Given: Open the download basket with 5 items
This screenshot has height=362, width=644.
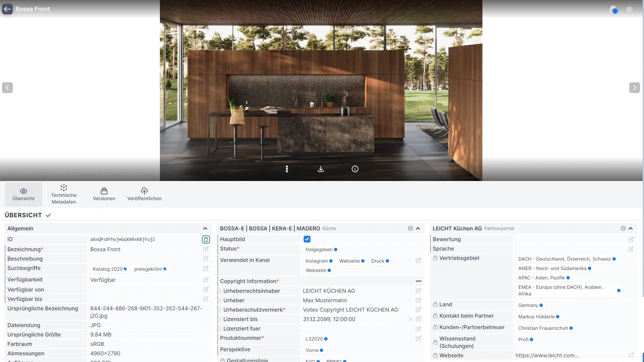Looking at the screenshot, I should (x=612, y=9).
